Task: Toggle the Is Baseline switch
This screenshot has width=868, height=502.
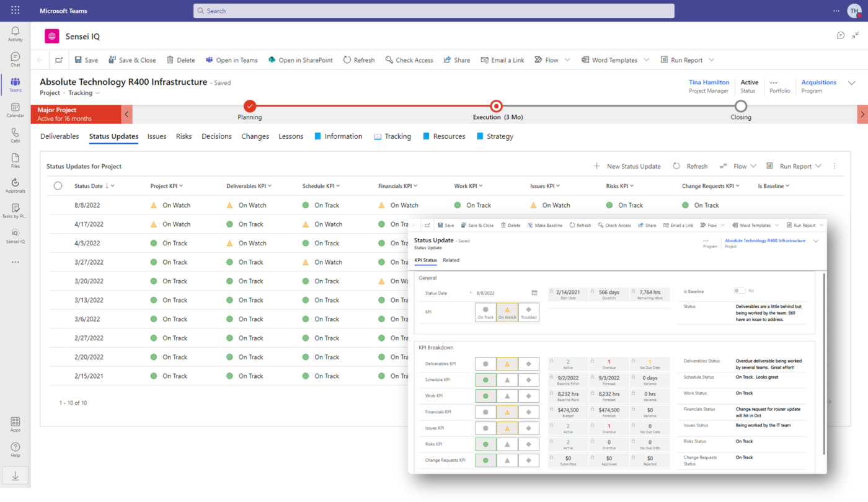Action: (x=739, y=291)
